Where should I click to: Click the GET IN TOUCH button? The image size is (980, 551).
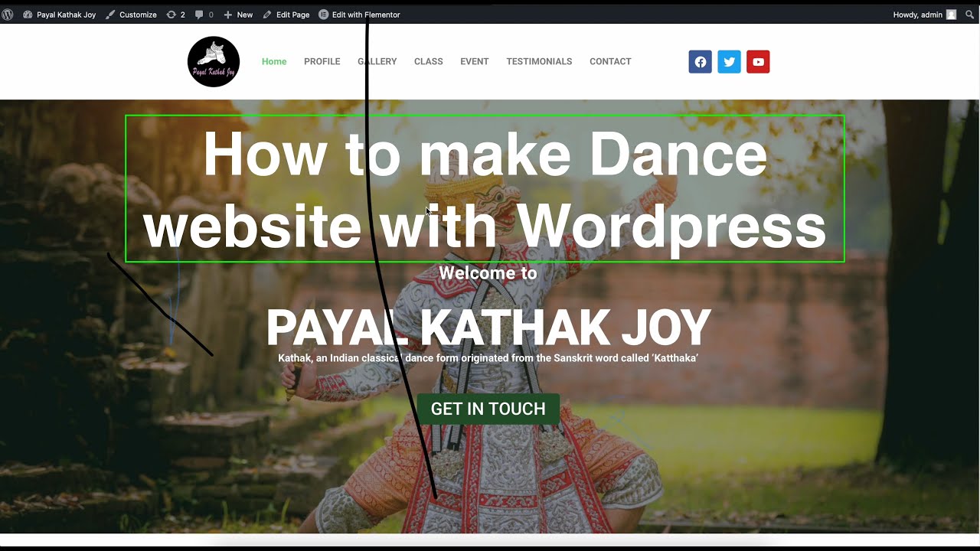488,409
